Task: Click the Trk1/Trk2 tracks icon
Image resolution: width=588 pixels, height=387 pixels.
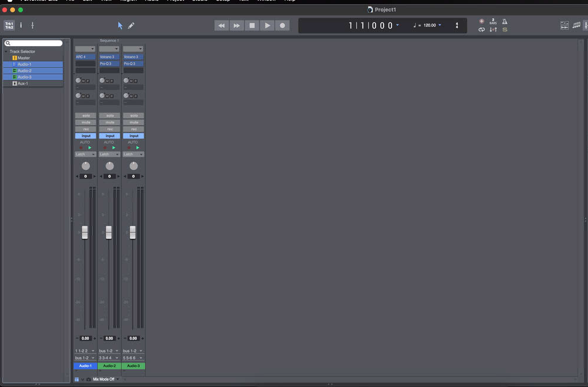Action: click(x=9, y=25)
